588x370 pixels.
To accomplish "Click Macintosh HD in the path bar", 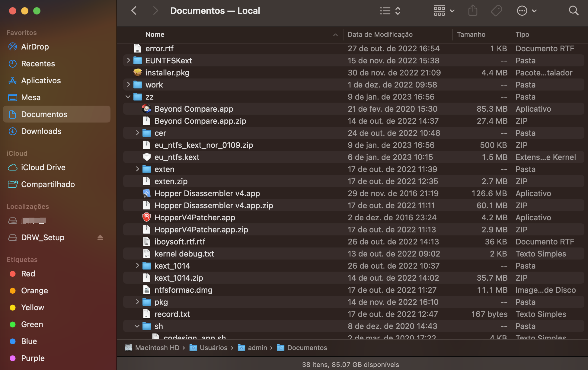I will coord(152,348).
